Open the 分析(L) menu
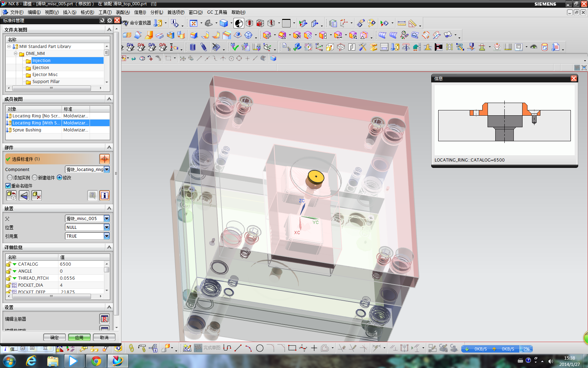The image size is (588, 368). (156, 12)
